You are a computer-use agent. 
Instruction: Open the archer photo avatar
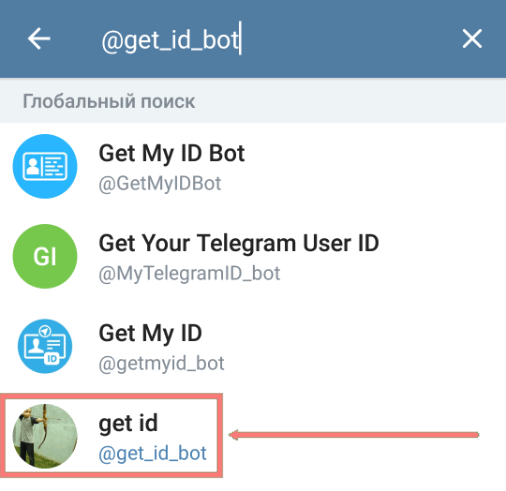(45, 436)
